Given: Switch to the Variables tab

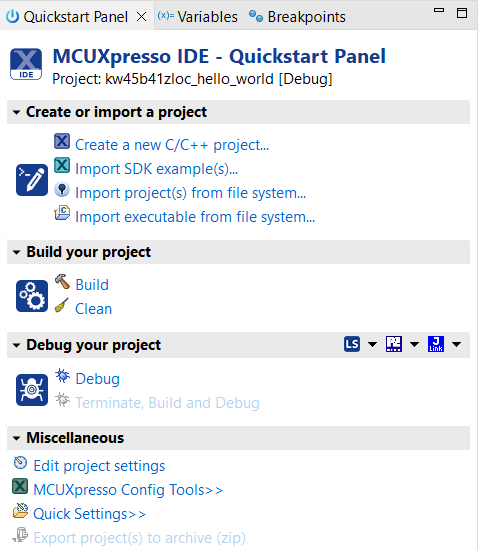Looking at the screenshot, I should pyautogui.click(x=197, y=16).
